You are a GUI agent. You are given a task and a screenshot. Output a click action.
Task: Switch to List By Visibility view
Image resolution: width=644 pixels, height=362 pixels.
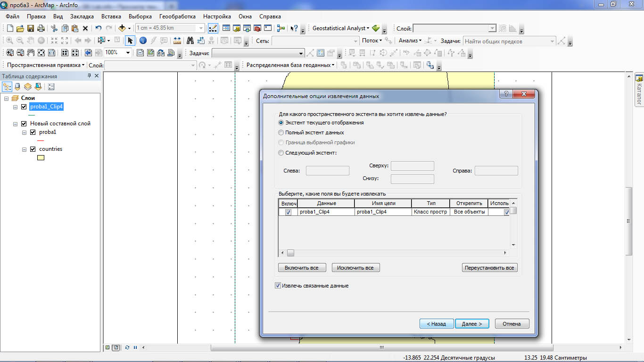(28, 87)
